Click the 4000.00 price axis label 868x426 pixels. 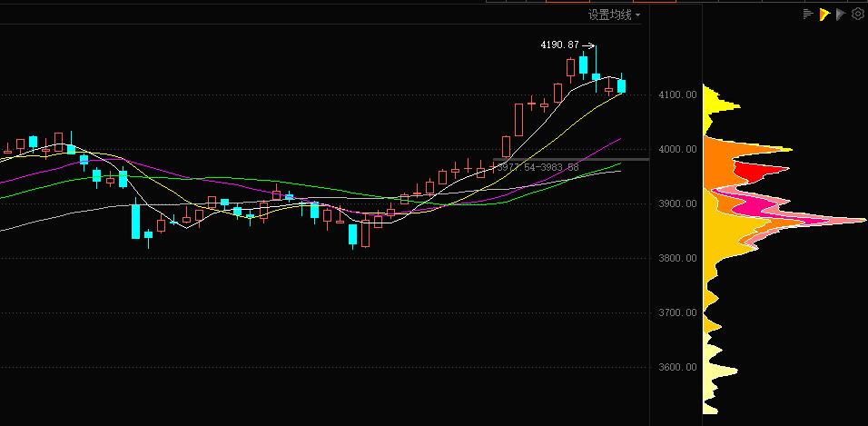pyautogui.click(x=677, y=149)
